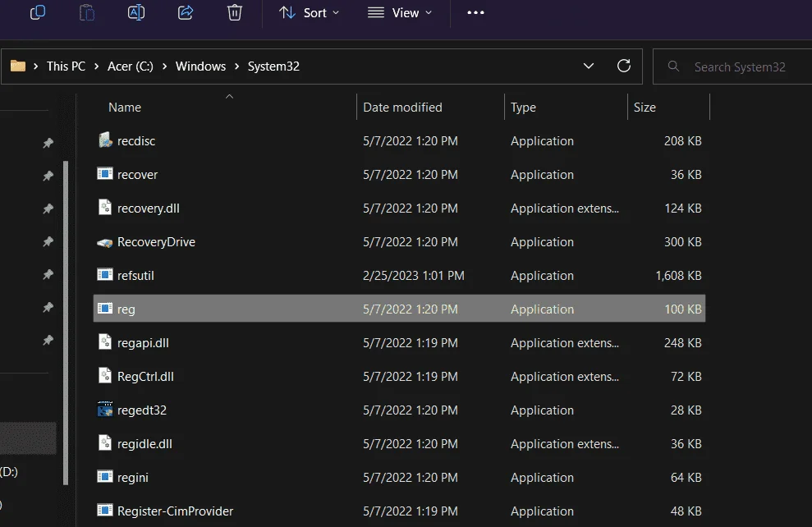The width and height of the screenshot is (812, 527).
Task: Select the regapi.dll file icon
Action: click(x=105, y=341)
